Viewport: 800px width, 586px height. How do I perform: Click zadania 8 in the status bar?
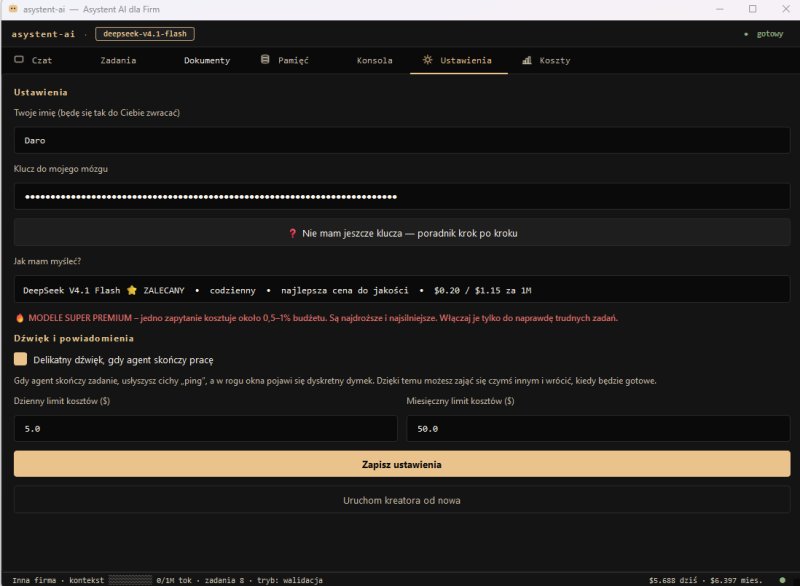[224, 580]
